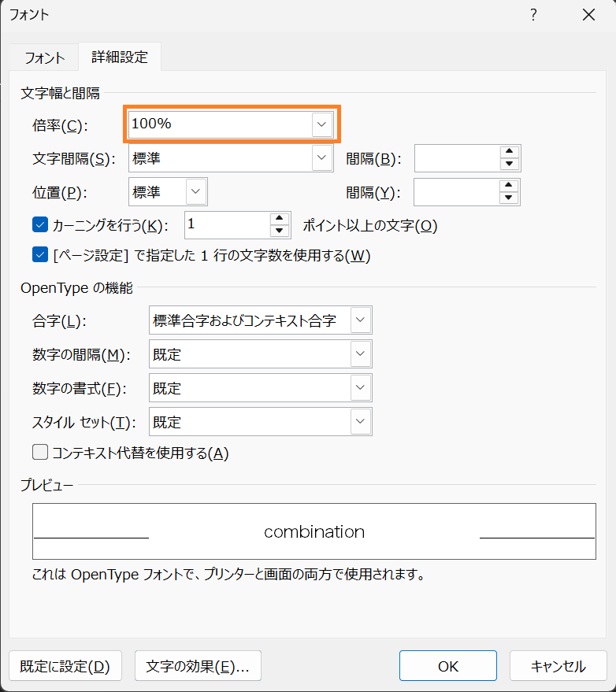Click the help question mark icon
The height and width of the screenshot is (692, 616).
tap(533, 15)
